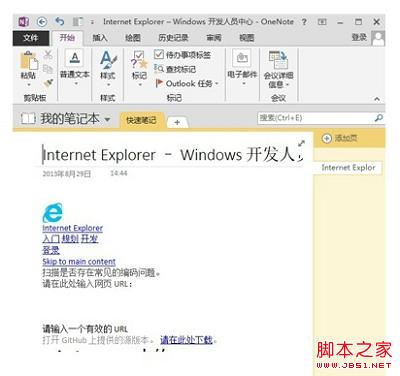The height and width of the screenshot is (376, 400).
Task: Create a new section with plus tab
Action: [177, 122]
